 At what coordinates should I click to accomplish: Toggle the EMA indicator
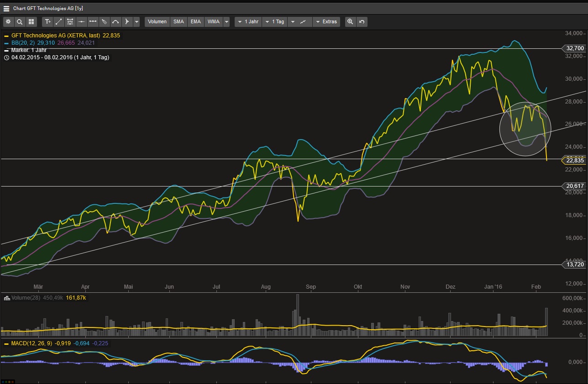tap(195, 21)
